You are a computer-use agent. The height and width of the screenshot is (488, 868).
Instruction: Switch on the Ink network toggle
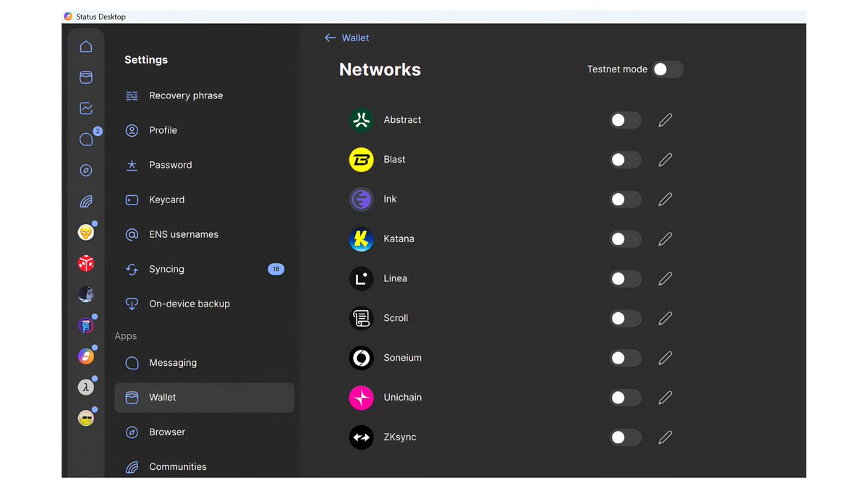click(626, 200)
